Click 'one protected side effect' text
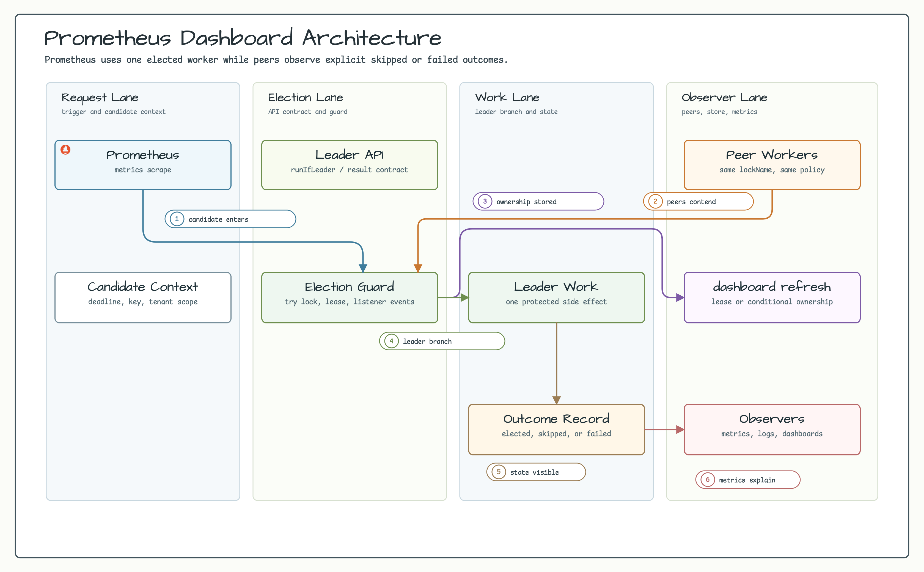This screenshot has height=572, width=924. (x=556, y=302)
